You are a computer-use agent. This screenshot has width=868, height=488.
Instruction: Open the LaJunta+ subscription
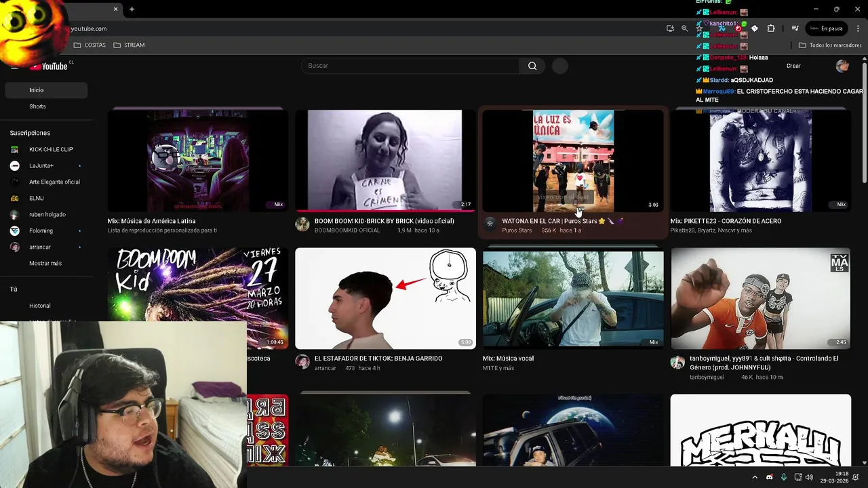(x=46, y=165)
